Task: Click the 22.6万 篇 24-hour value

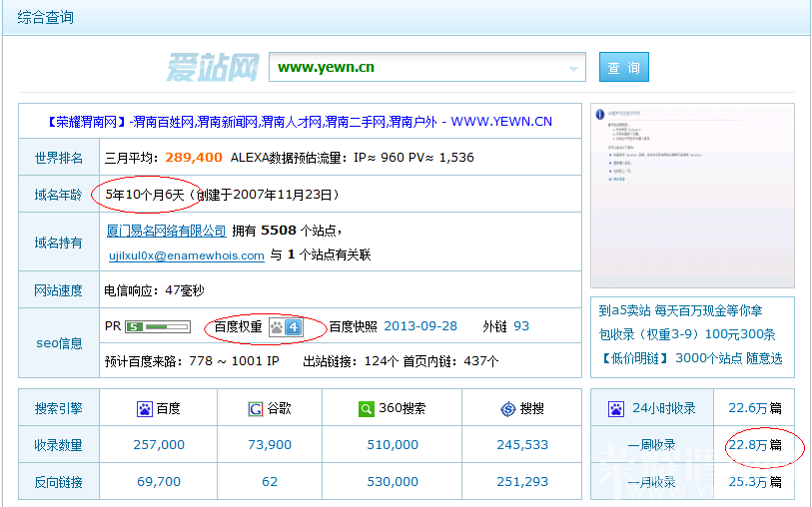Action: coord(755,408)
